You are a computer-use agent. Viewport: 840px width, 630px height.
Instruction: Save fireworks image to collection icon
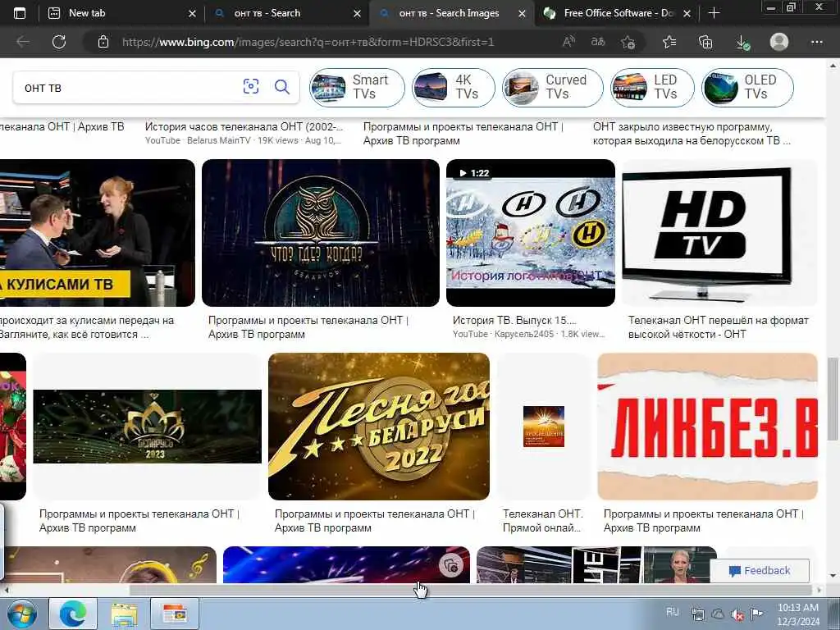tap(451, 564)
